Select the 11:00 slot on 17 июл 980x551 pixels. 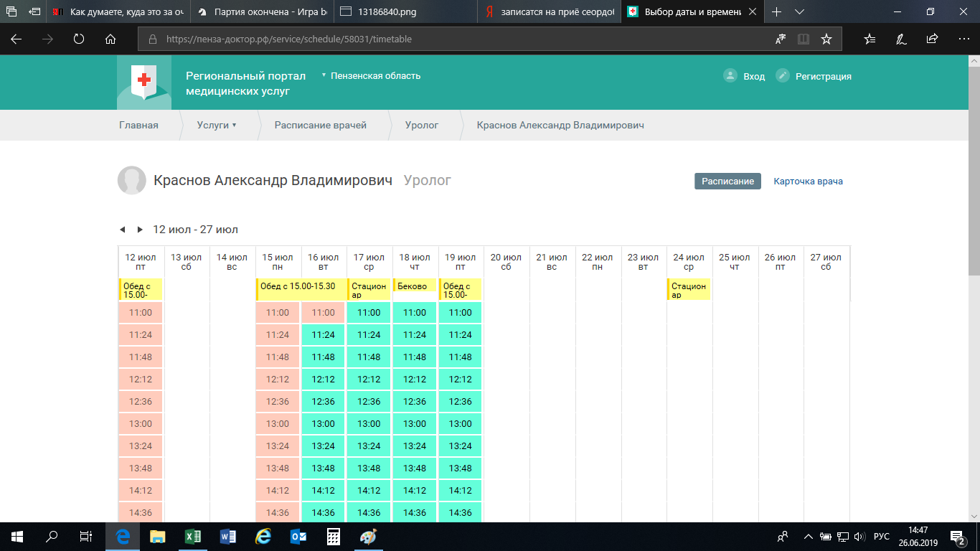[x=369, y=313]
